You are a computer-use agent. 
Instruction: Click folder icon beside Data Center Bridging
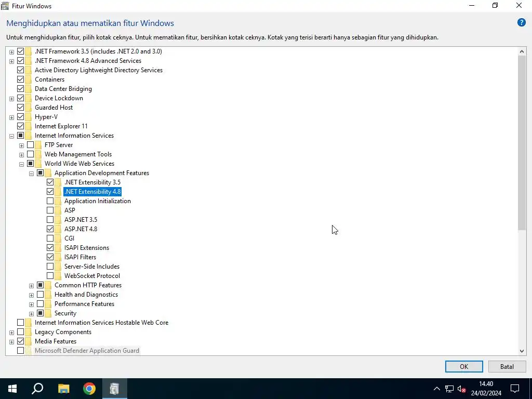(x=28, y=89)
